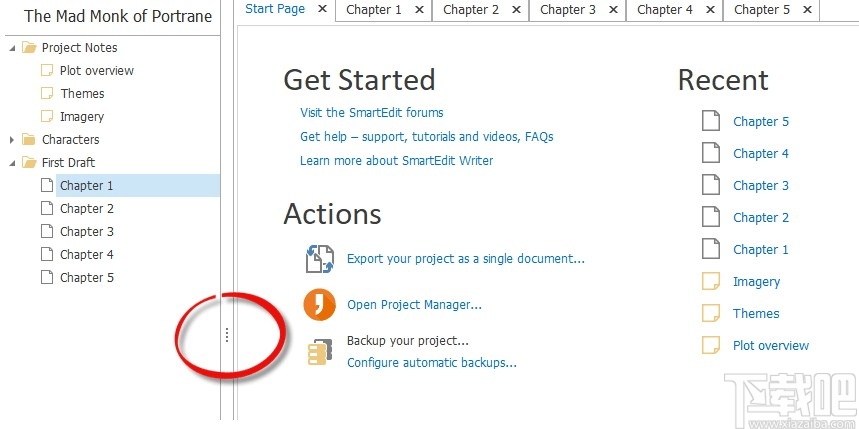Viewport: 859px width, 429px height.
Task: Click the panel splitter handle dots
Action: pyautogui.click(x=227, y=336)
